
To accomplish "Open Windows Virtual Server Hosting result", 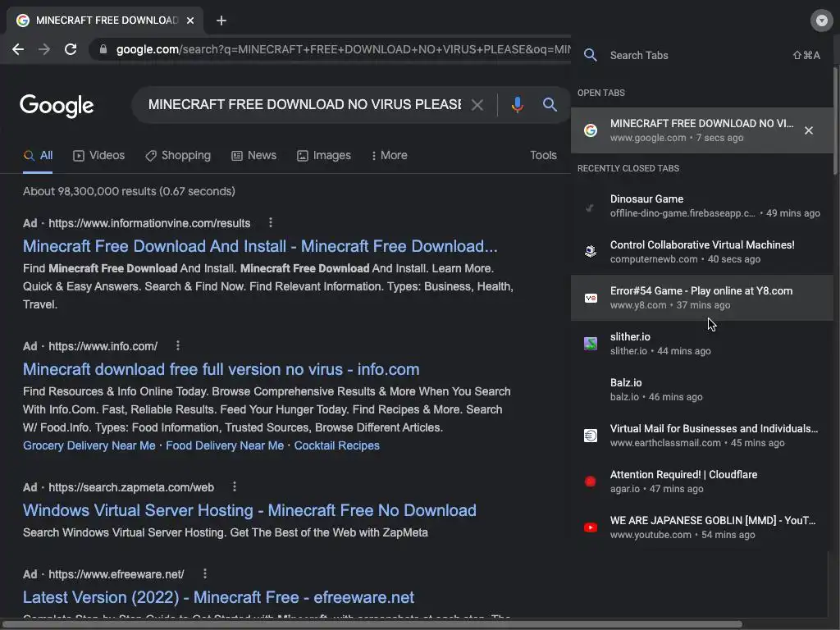I will pos(249,510).
